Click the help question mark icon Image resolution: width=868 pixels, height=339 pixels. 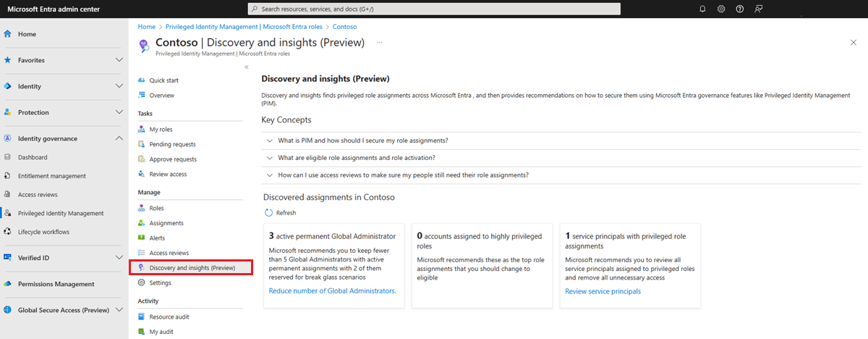pos(739,9)
